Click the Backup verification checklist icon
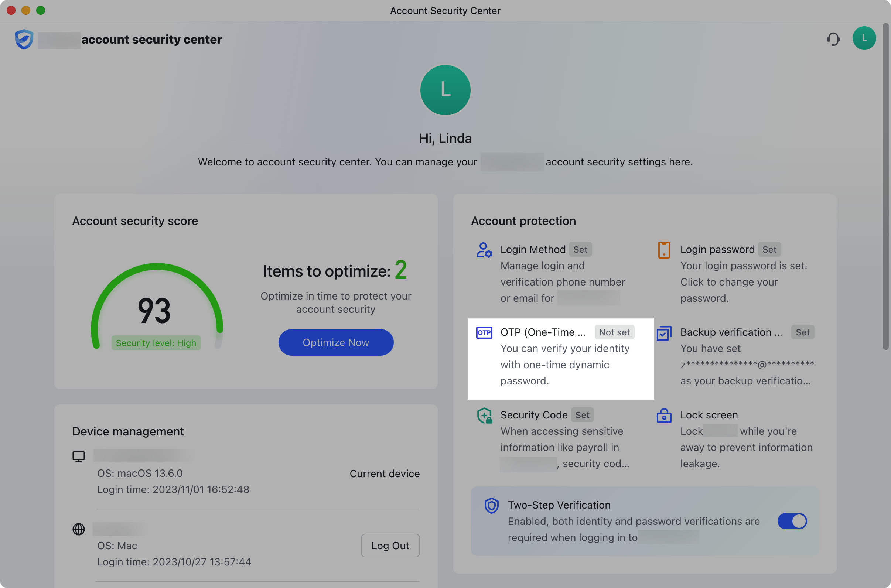 [664, 333]
